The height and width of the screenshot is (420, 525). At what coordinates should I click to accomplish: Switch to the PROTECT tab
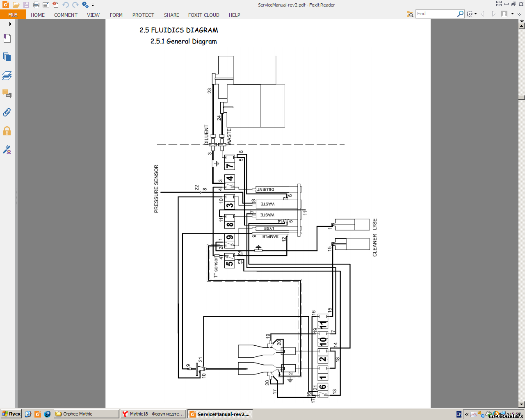(x=143, y=15)
